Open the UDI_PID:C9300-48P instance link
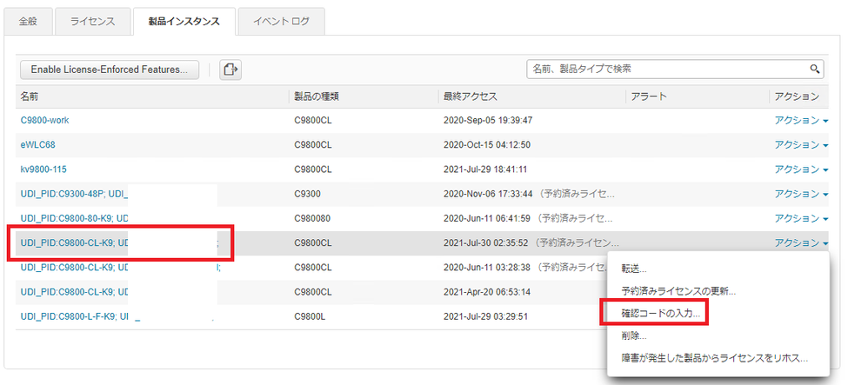 [74, 194]
